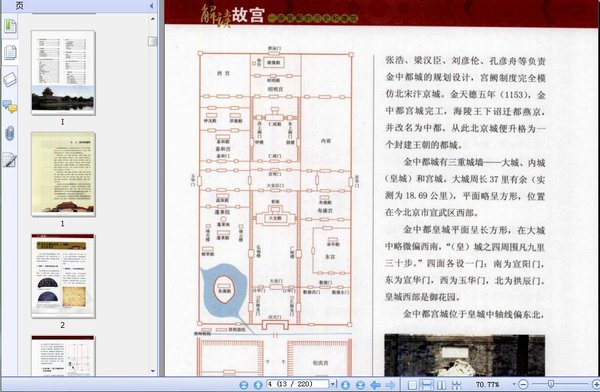Viewport: 600px width, 392px height.
Task: Enable continuous page layout
Action: click(x=426, y=385)
